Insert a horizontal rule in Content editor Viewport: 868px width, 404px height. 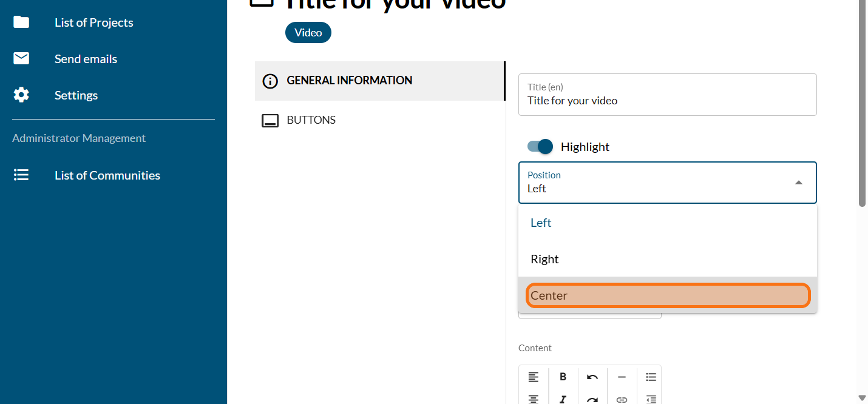point(622,377)
